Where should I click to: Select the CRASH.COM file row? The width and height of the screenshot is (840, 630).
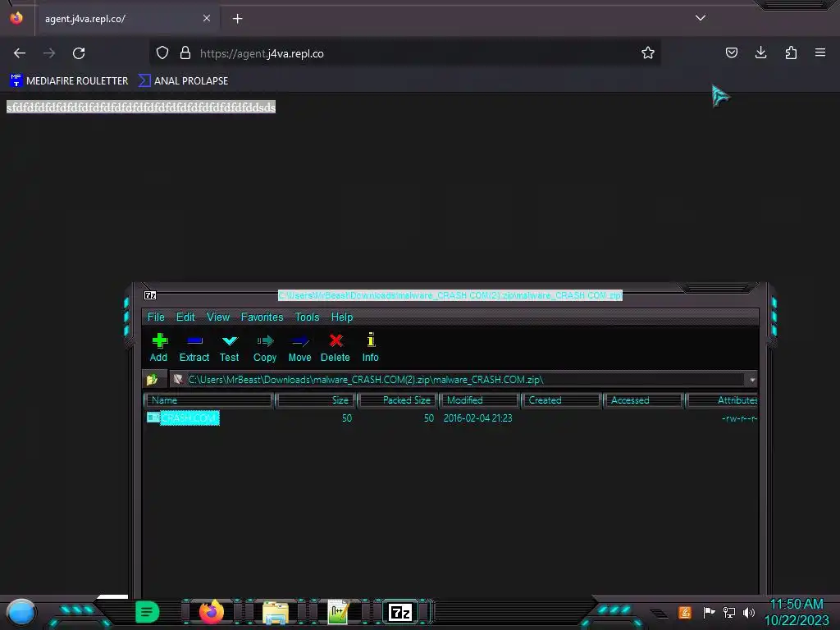click(450, 418)
